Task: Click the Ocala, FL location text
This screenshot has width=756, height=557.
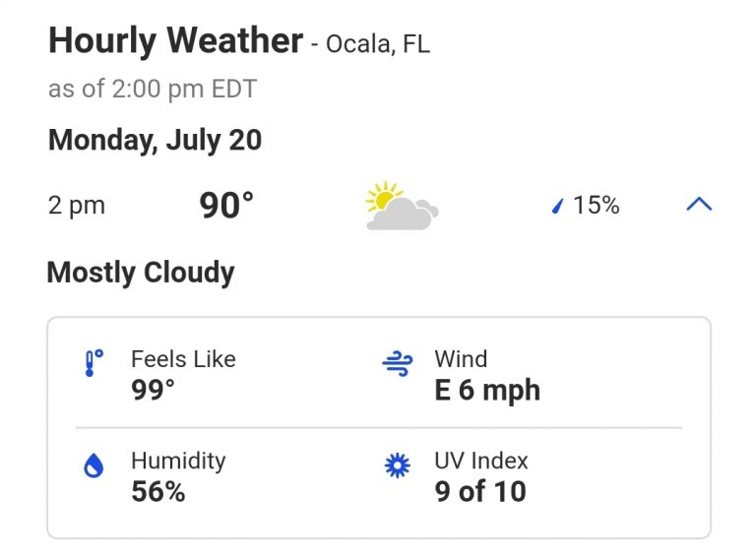Action: point(378,45)
